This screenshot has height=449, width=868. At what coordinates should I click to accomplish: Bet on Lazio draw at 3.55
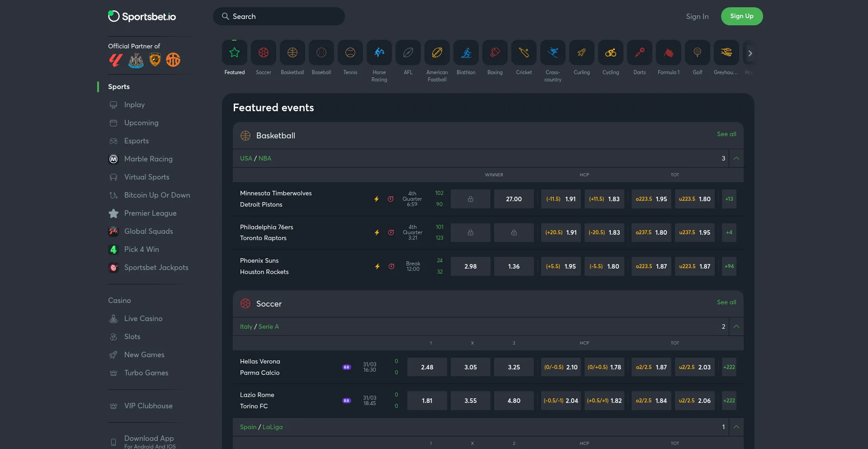click(x=471, y=401)
